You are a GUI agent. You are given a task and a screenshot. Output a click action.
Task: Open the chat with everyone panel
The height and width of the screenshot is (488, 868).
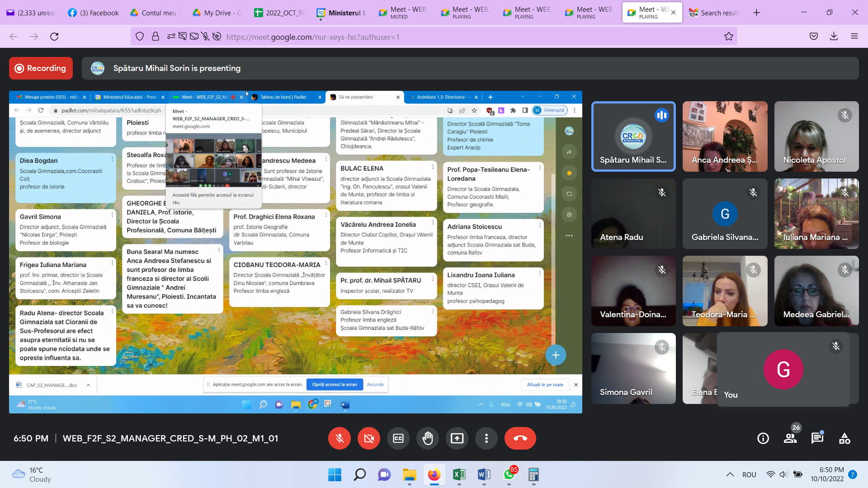coord(817,438)
